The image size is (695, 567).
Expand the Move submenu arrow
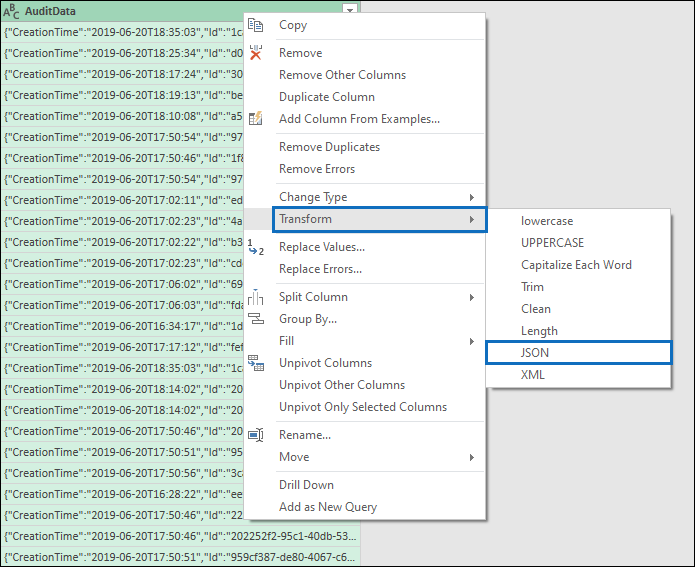(x=472, y=457)
